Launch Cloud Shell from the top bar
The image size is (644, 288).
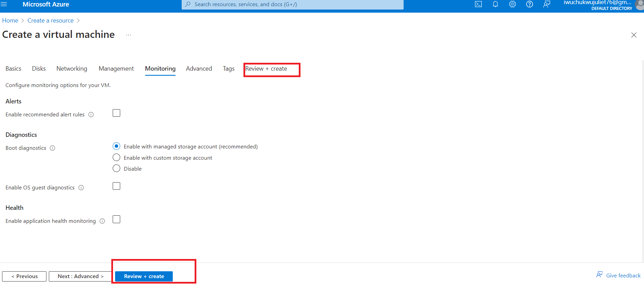[478, 4]
